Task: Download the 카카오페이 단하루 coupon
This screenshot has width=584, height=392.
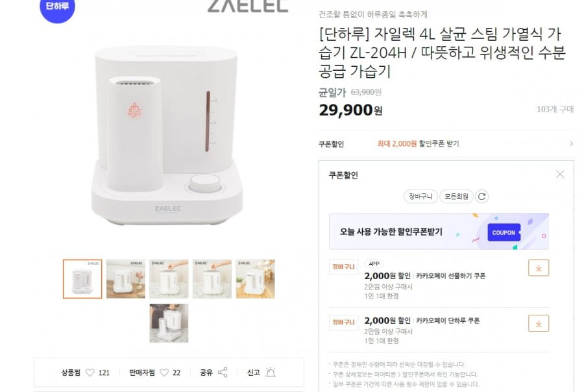Action: tap(539, 323)
